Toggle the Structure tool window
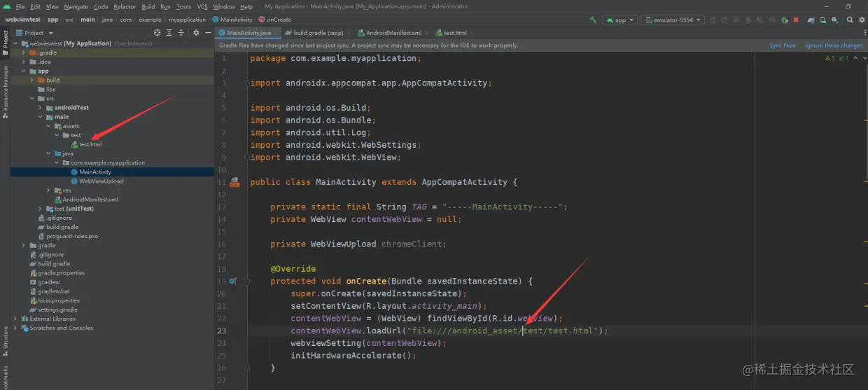 point(5,340)
